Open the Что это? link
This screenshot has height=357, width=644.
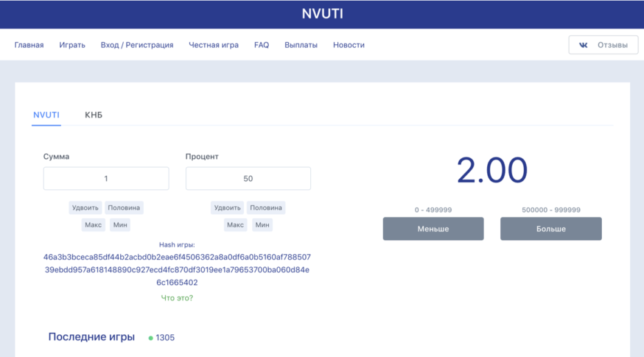177,298
